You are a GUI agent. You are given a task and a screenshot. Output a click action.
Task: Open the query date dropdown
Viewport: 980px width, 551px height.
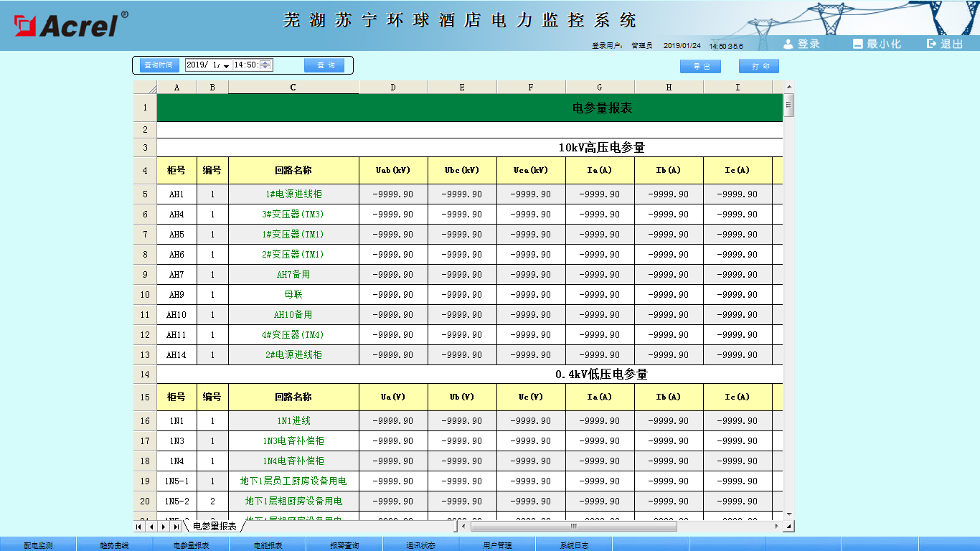227,66
